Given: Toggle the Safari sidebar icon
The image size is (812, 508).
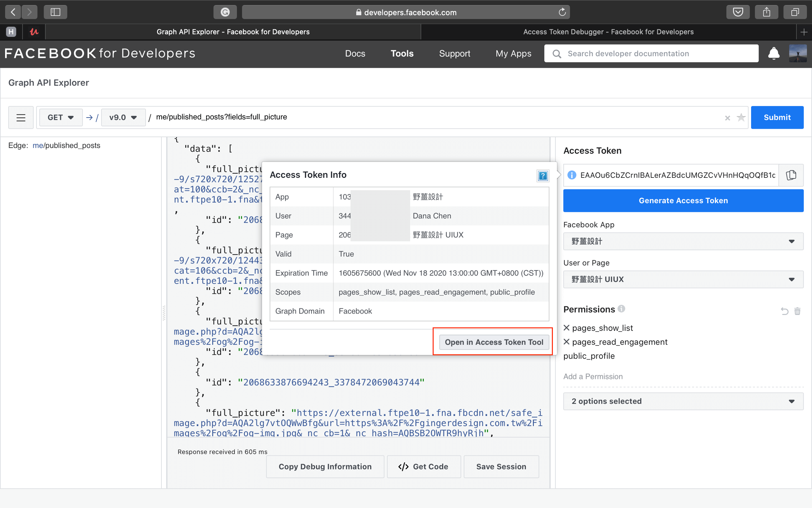Looking at the screenshot, I should coord(55,12).
